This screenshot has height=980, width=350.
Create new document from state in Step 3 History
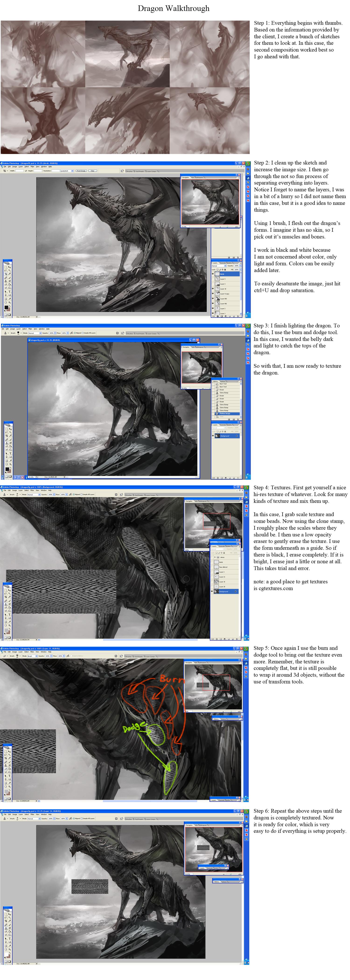229,419
